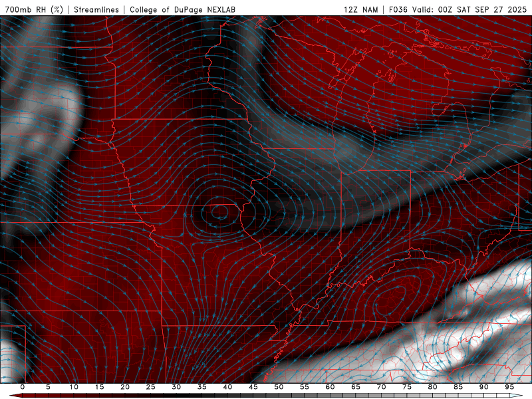The width and height of the screenshot is (532, 399).
Task: Click the colorbar label "60"
Action: pyautogui.click(x=330, y=387)
